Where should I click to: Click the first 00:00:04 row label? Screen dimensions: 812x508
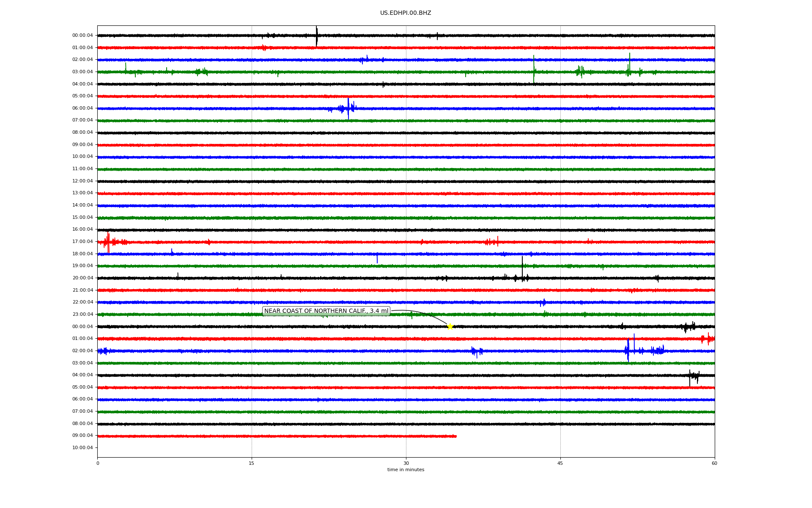[82, 36]
